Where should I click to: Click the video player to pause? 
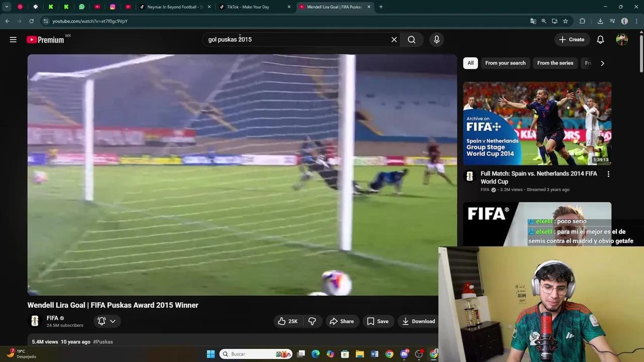242,175
